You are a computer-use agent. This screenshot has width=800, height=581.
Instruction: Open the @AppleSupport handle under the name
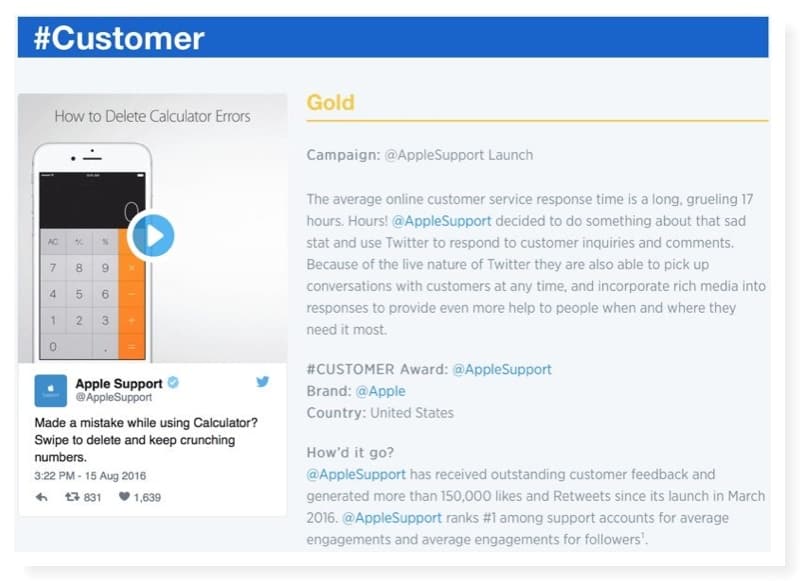[114, 397]
